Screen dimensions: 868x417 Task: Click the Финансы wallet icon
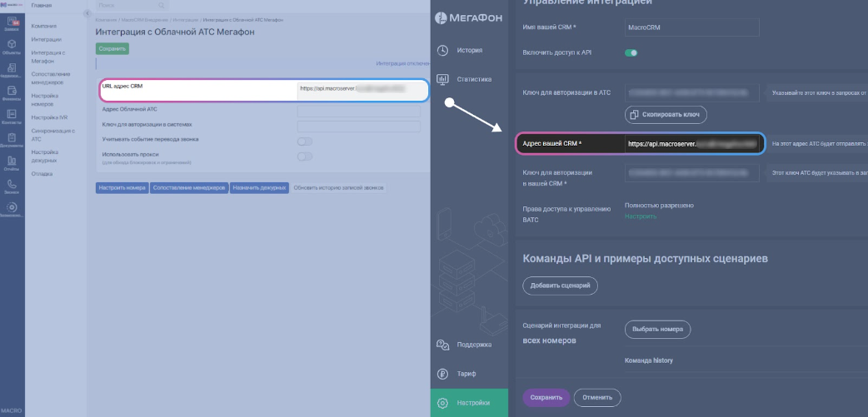pos(12,93)
